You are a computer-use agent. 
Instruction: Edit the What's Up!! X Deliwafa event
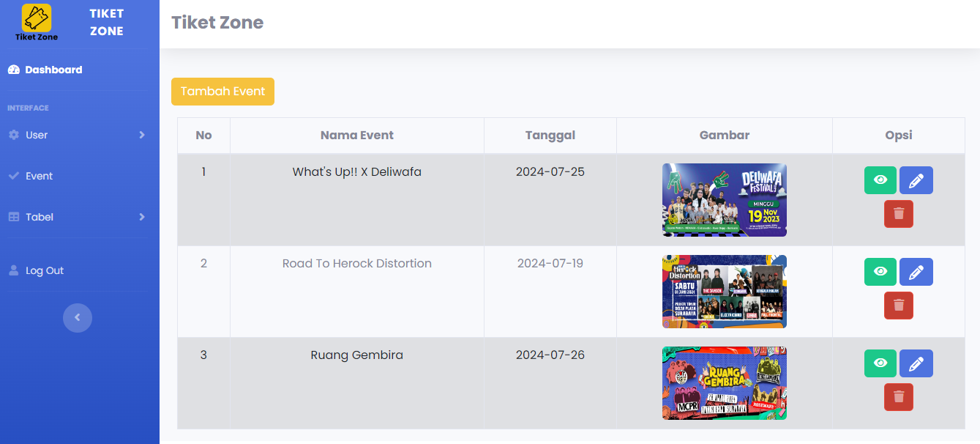tap(916, 180)
